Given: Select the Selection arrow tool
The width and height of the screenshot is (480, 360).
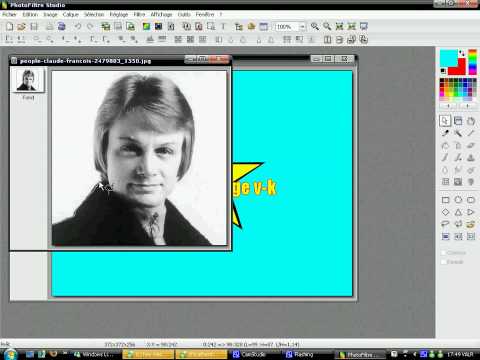Looking at the screenshot, I should pos(445,121).
